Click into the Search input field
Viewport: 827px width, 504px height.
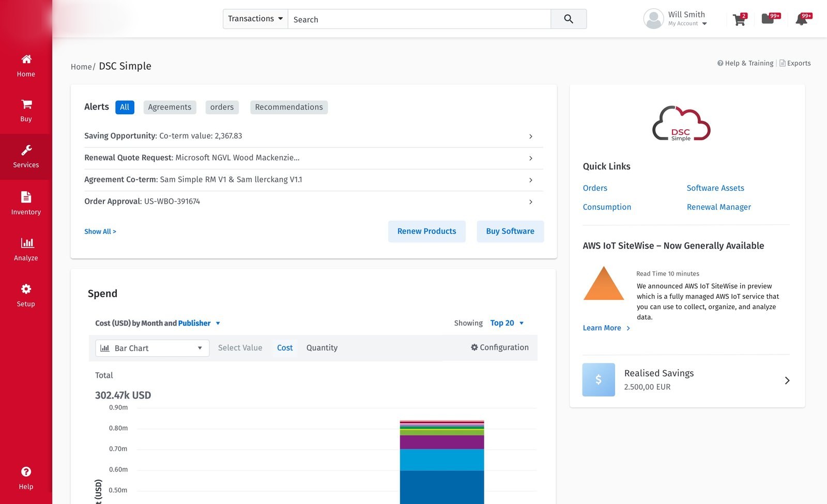tap(419, 19)
